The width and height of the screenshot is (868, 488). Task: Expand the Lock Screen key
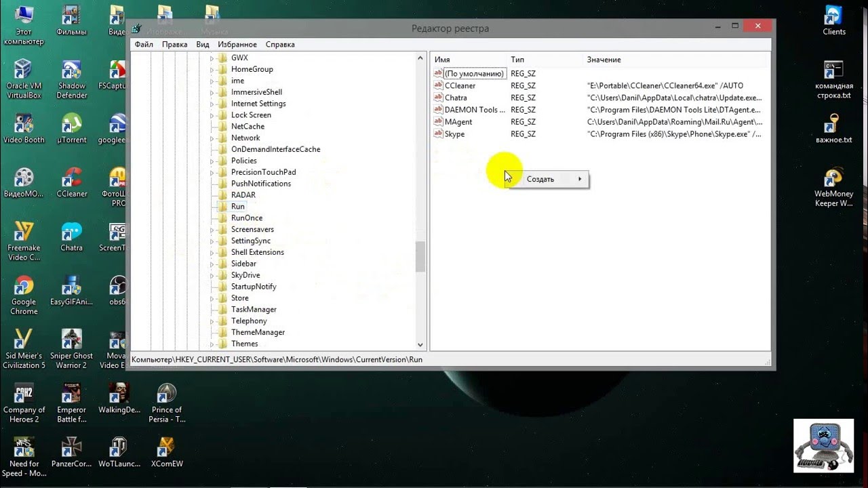(x=212, y=115)
